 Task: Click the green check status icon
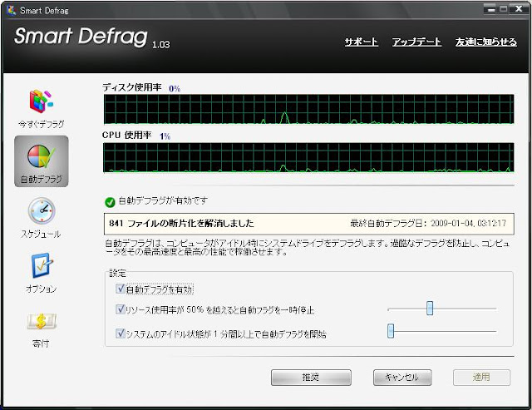[110, 202]
